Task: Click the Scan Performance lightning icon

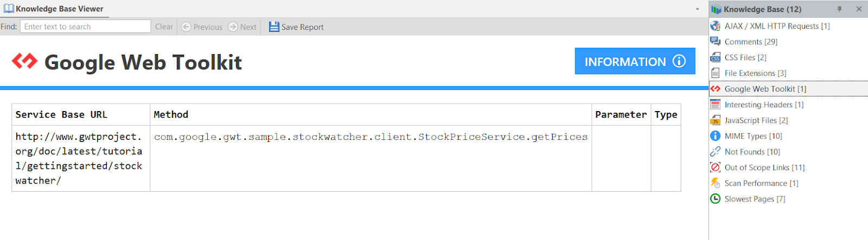Action: (x=716, y=183)
